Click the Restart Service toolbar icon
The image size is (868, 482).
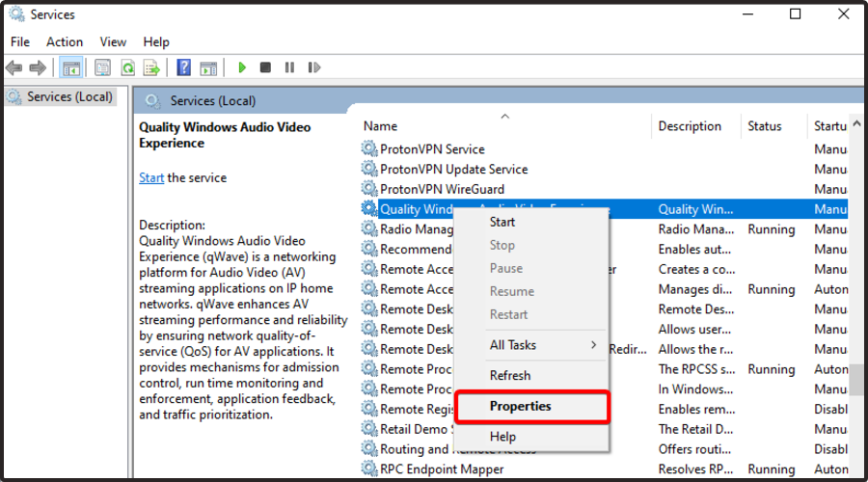(313, 67)
